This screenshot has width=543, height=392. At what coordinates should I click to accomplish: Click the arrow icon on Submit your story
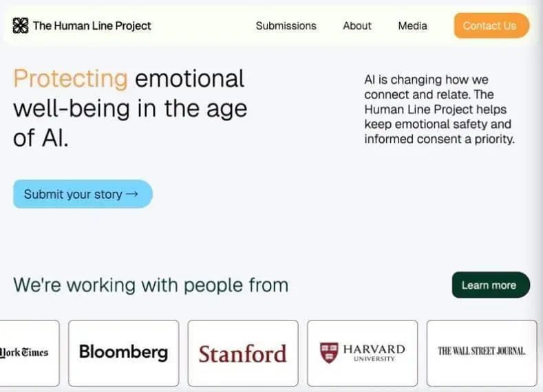point(132,195)
